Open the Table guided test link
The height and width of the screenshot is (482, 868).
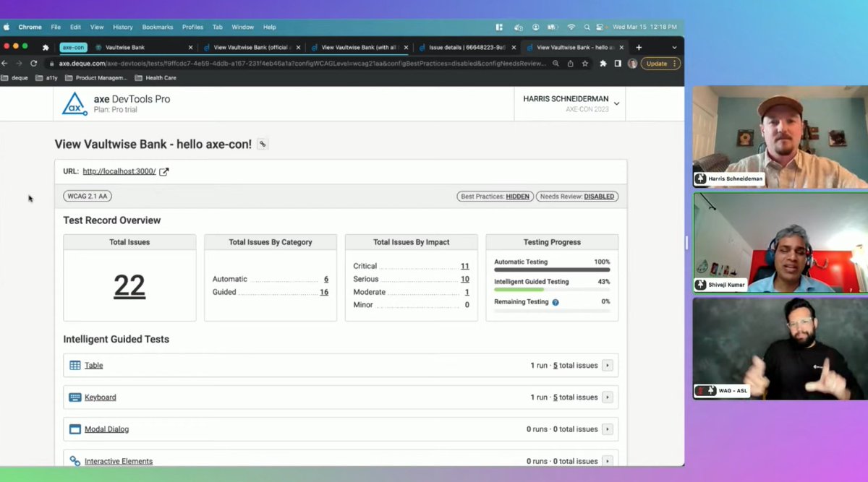click(94, 366)
